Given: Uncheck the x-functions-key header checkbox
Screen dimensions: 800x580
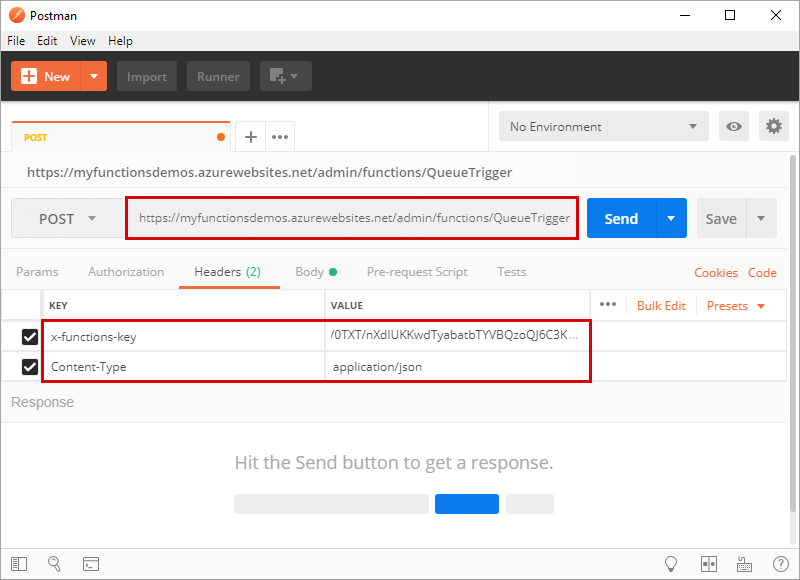Looking at the screenshot, I should 30,337.
